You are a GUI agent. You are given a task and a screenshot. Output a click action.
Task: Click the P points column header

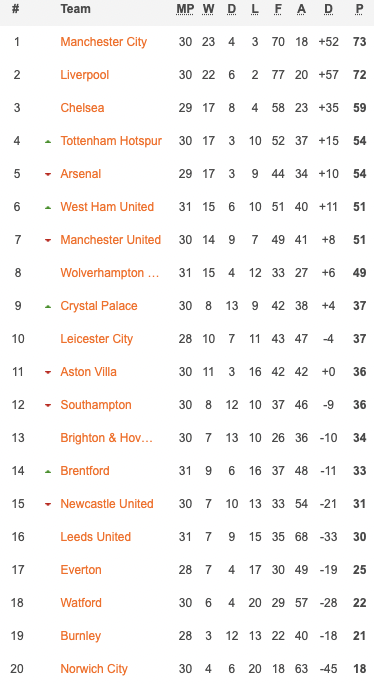[359, 9]
